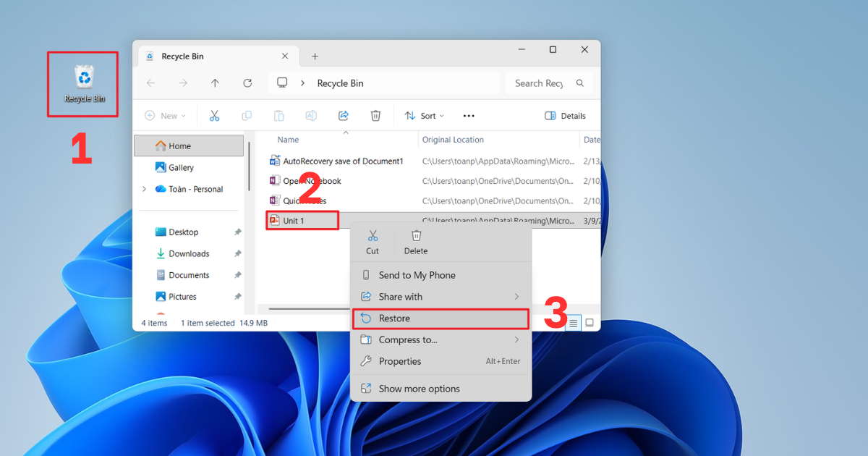Click the Copy icon in the toolbar

246,115
